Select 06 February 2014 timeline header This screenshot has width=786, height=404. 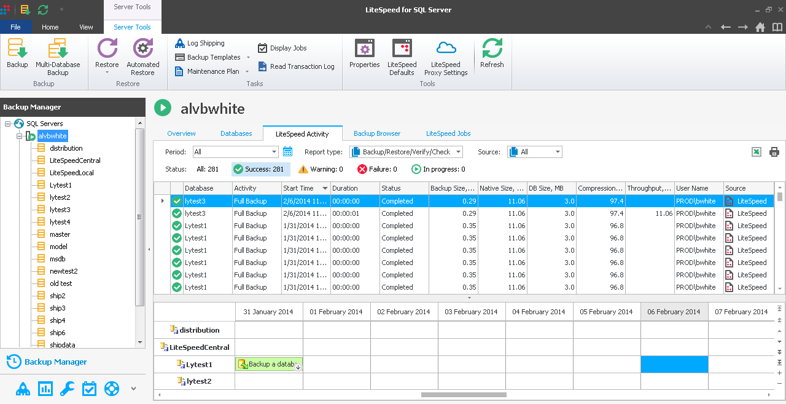coord(674,312)
